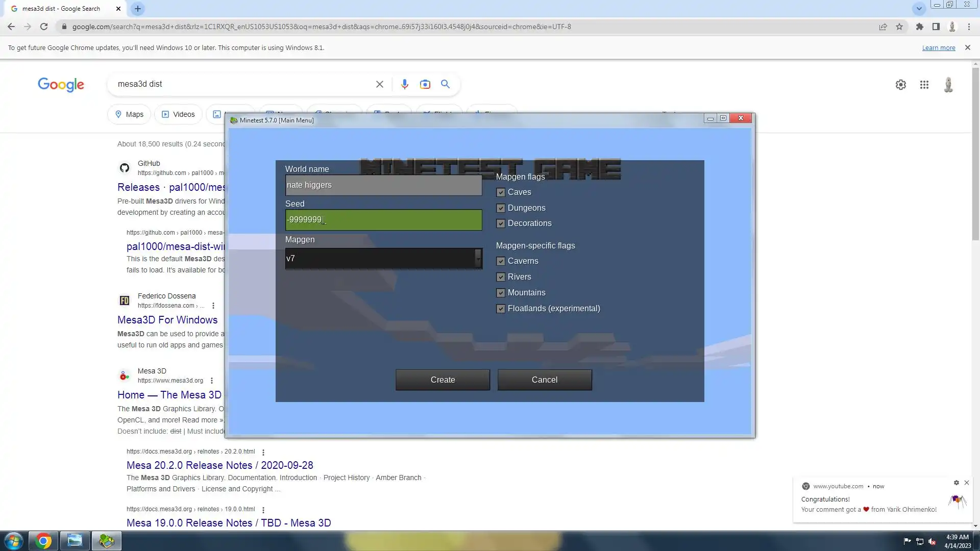Open Google apps grid icon
Viewport: 980px width, 551px height.
pyautogui.click(x=924, y=85)
